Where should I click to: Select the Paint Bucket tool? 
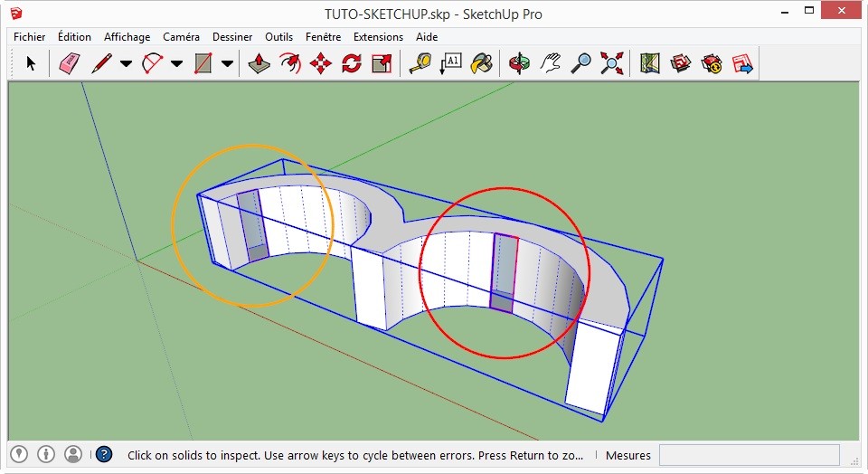[x=481, y=63]
